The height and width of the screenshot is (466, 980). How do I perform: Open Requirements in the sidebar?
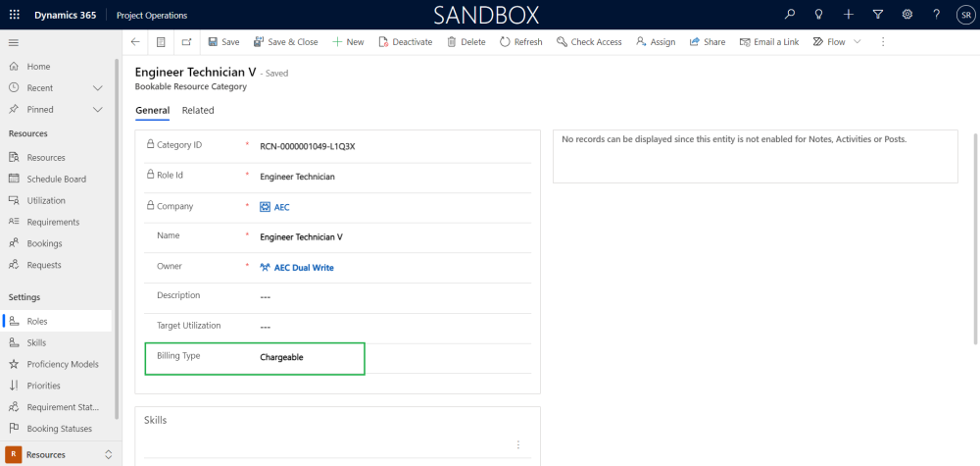point(53,222)
